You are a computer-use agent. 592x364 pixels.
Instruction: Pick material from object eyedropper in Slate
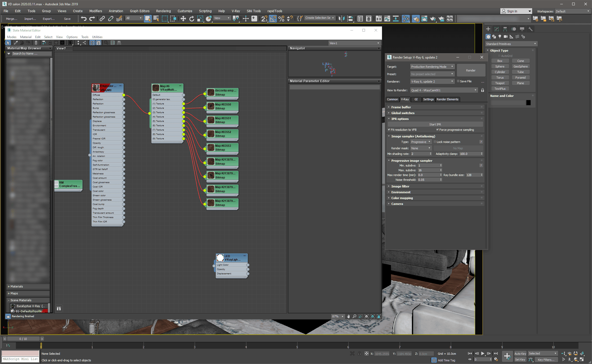pyautogui.click(x=16, y=43)
